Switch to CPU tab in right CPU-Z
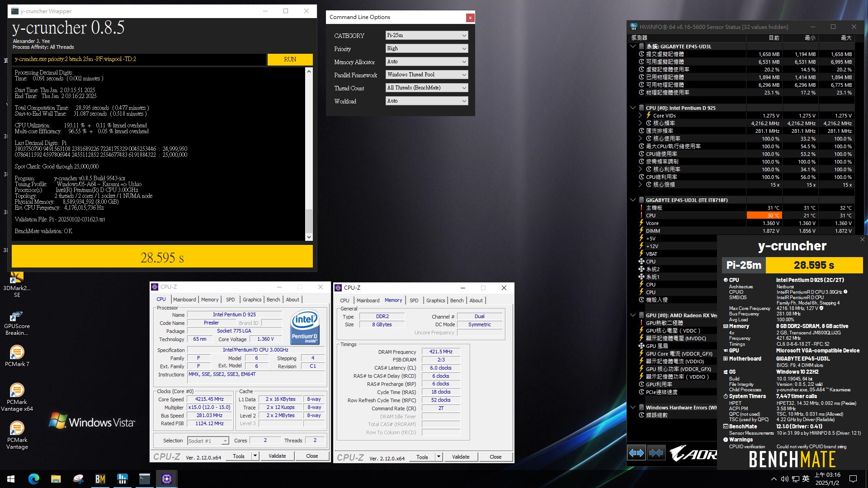Viewport: 868px width, 488px height. pyautogui.click(x=344, y=300)
